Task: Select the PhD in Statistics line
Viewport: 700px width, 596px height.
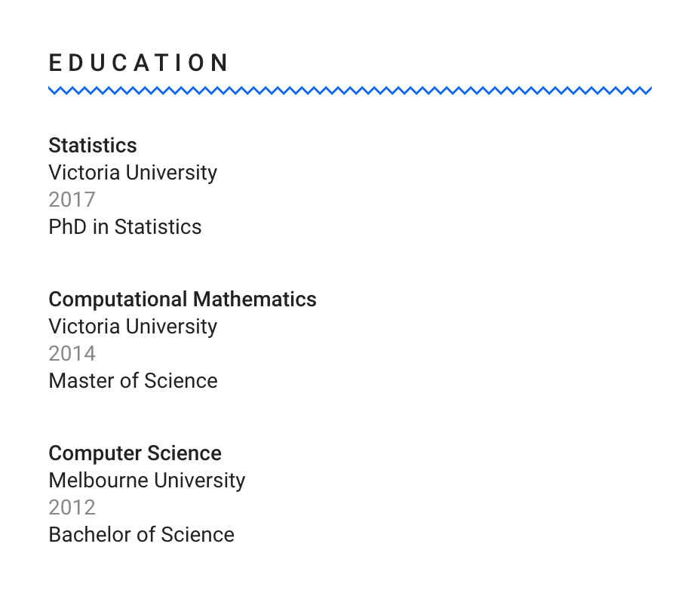Action: (x=125, y=227)
